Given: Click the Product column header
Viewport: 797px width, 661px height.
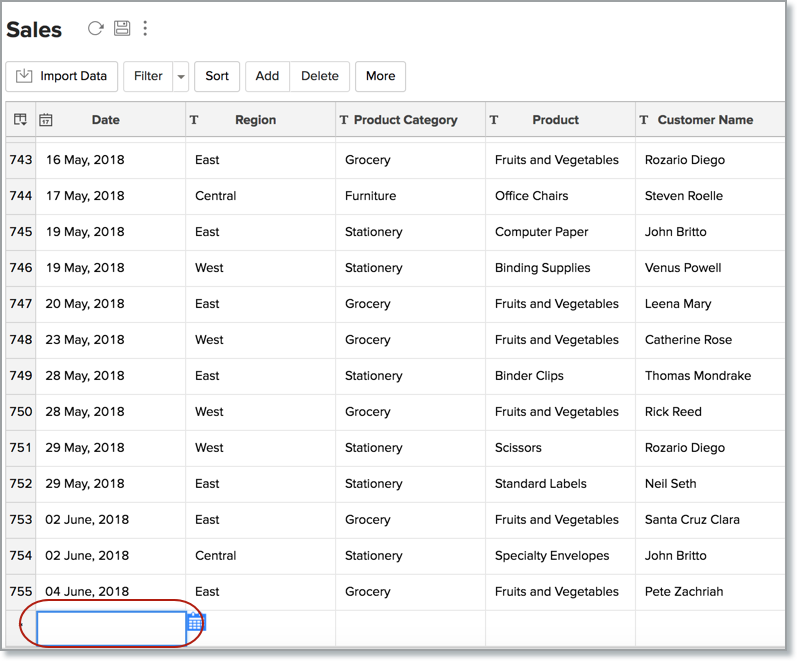Looking at the screenshot, I should 555,120.
